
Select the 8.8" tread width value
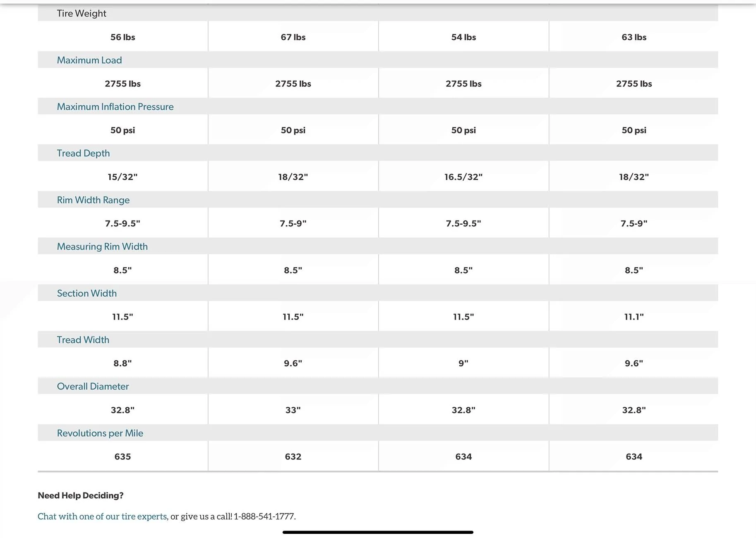(x=122, y=363)
